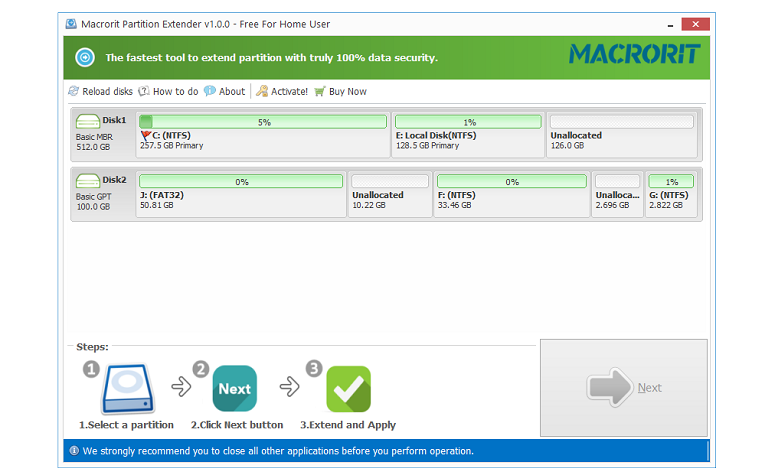Viewport: 775px width, 475px height.
Task: Click the large Next button
Action: click(x=624, y=388)
